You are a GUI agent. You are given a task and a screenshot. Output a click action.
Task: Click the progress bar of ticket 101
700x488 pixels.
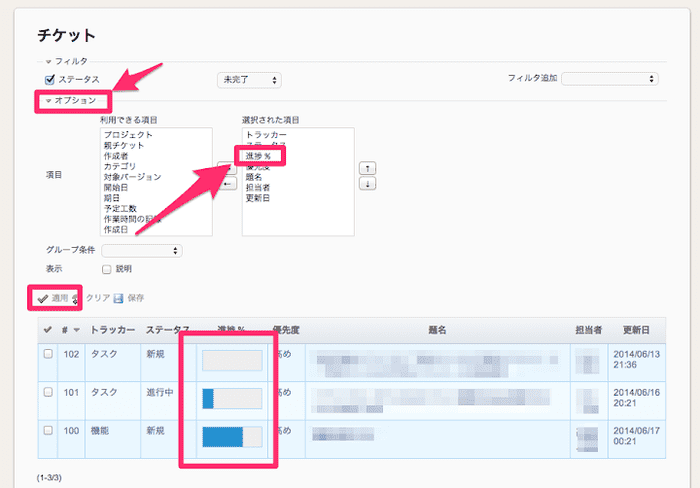(x=232, y=399)
